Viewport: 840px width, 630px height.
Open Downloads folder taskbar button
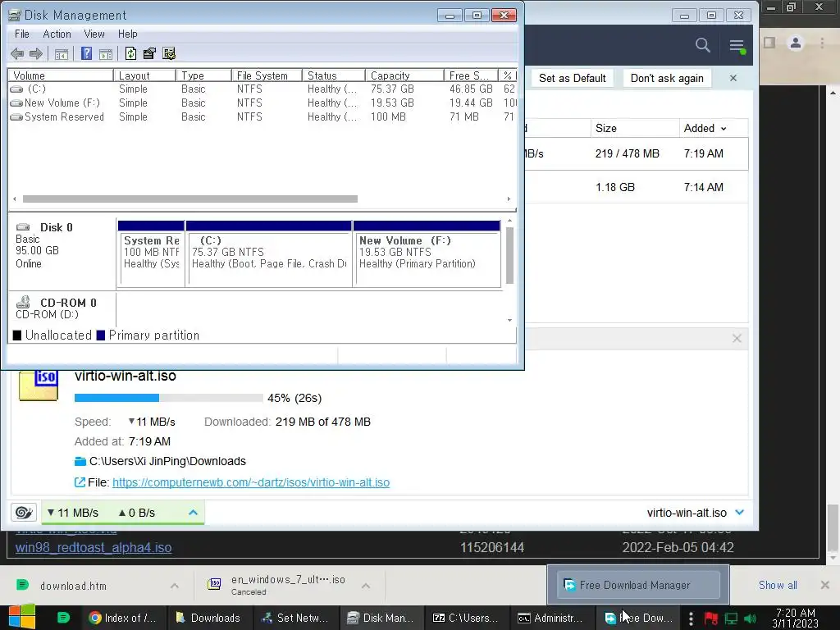point(208,618)
